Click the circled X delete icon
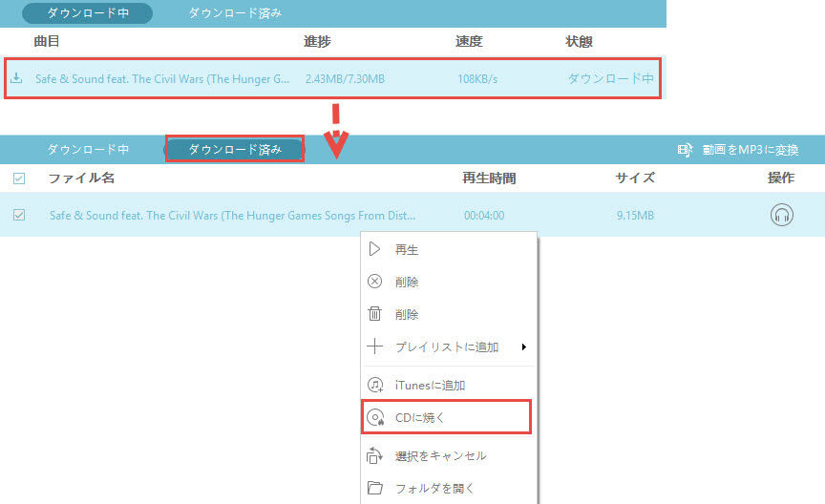The image size is (825, 504). [374, 282]
